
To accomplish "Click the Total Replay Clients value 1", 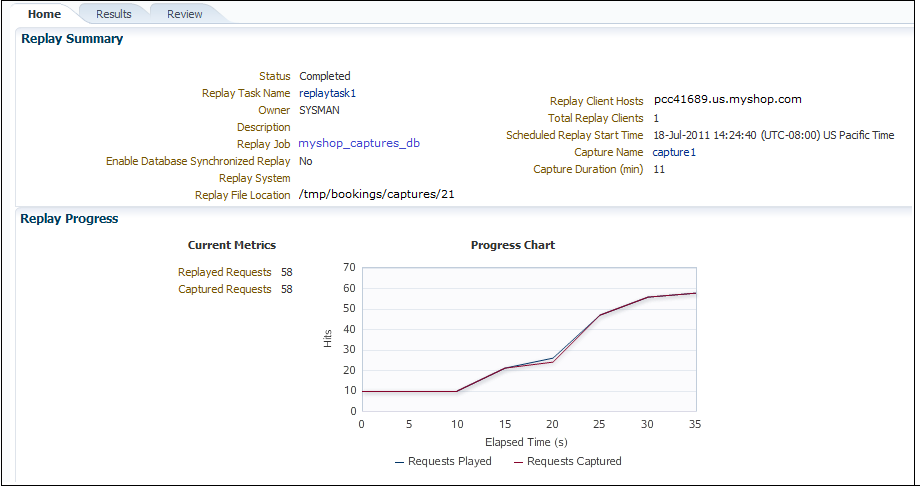I will point(656,118).
